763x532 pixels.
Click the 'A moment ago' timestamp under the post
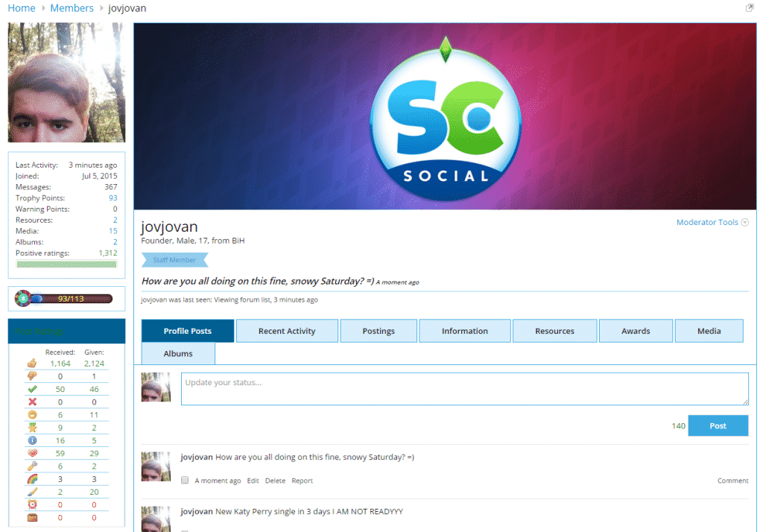click(218, 481)
